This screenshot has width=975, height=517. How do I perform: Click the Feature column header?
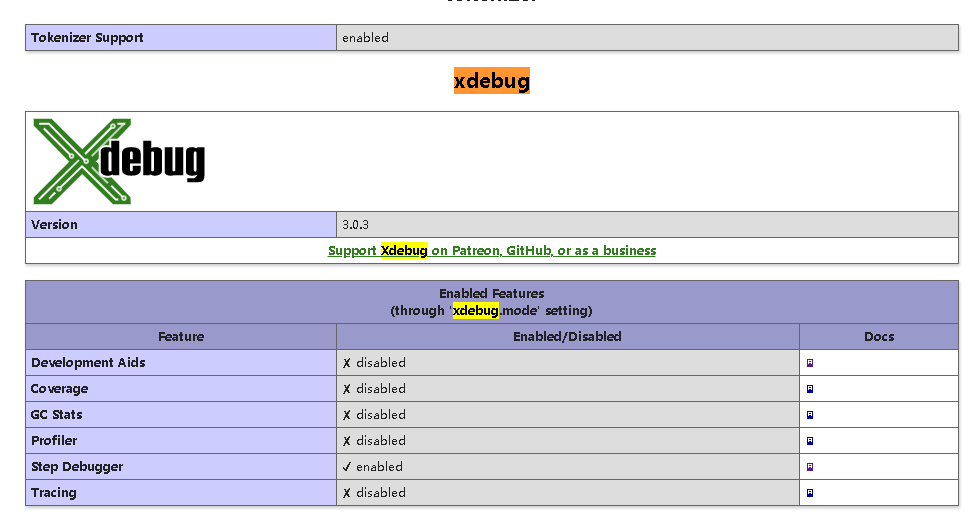pyautogui.click(x=181, y=337)
